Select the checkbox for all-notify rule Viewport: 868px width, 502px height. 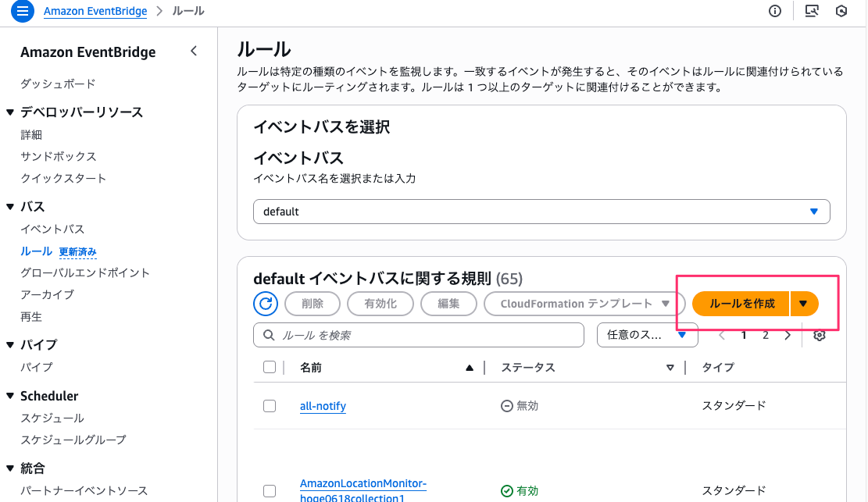click(270, 405)
